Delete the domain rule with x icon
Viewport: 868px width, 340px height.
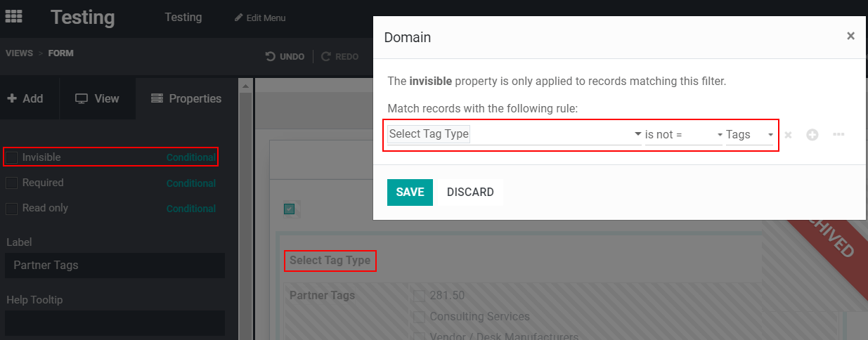[789, 135]
